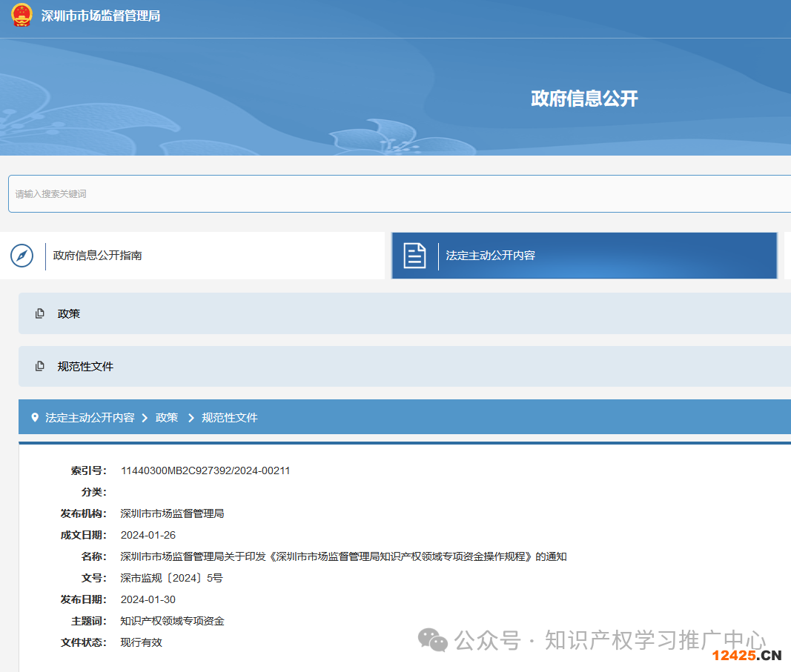Click the 发布机构 label
This screenshot has width=791, height=672.
coord(83,513)
